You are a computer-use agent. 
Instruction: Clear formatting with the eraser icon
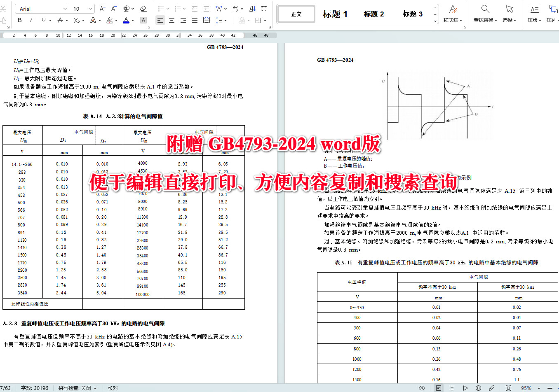[144, 8]
